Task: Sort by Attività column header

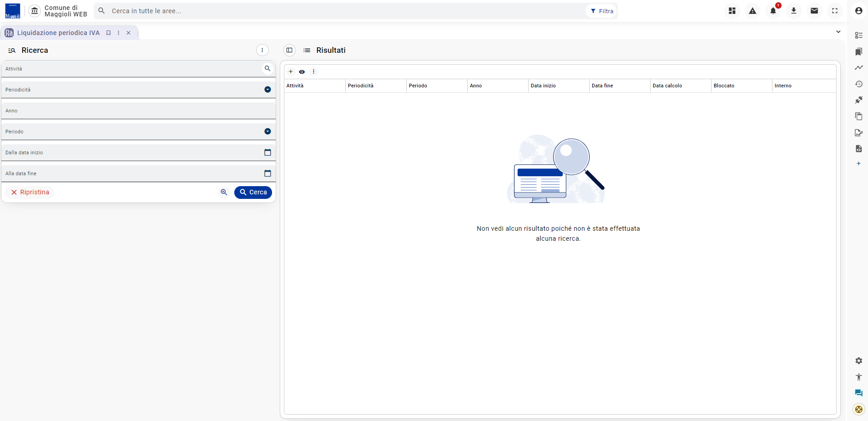Action: pos(314,86)
